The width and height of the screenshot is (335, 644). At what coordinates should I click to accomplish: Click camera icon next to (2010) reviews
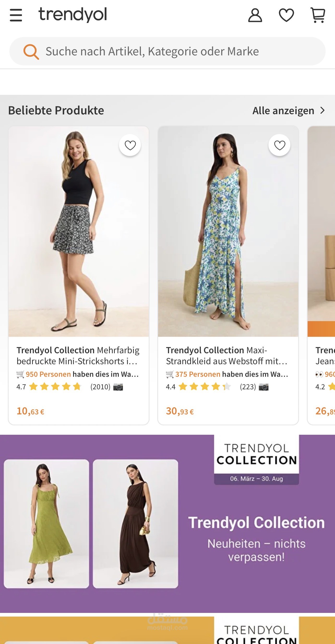(x=118, y=387)
